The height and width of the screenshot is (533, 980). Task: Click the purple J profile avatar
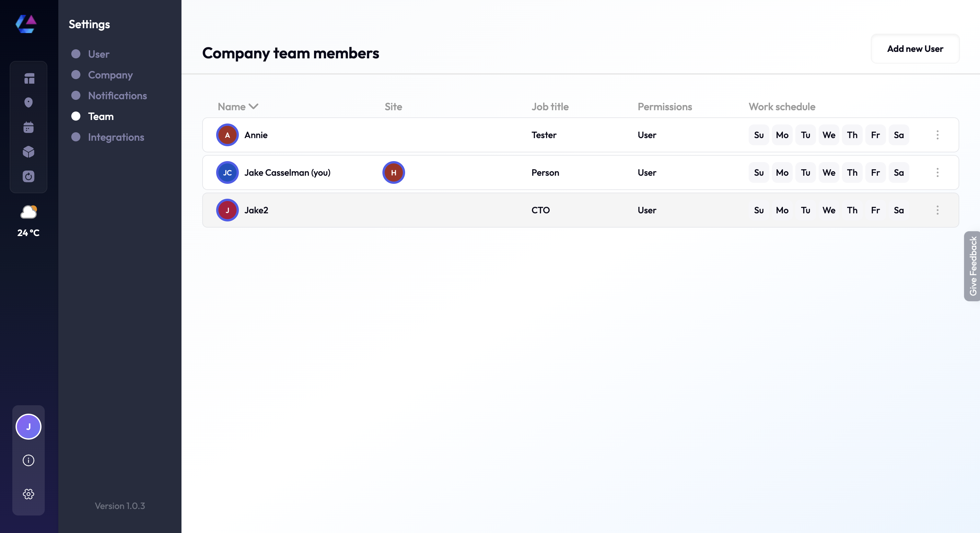(x=29, y=426)
